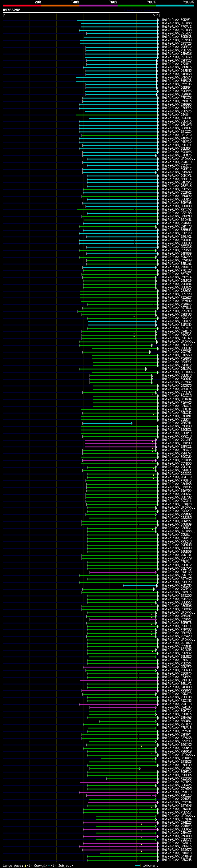This screenshot has width=197, height=868.
Task: Open hit UniRef100_O22285
Action: click(177, 518)
